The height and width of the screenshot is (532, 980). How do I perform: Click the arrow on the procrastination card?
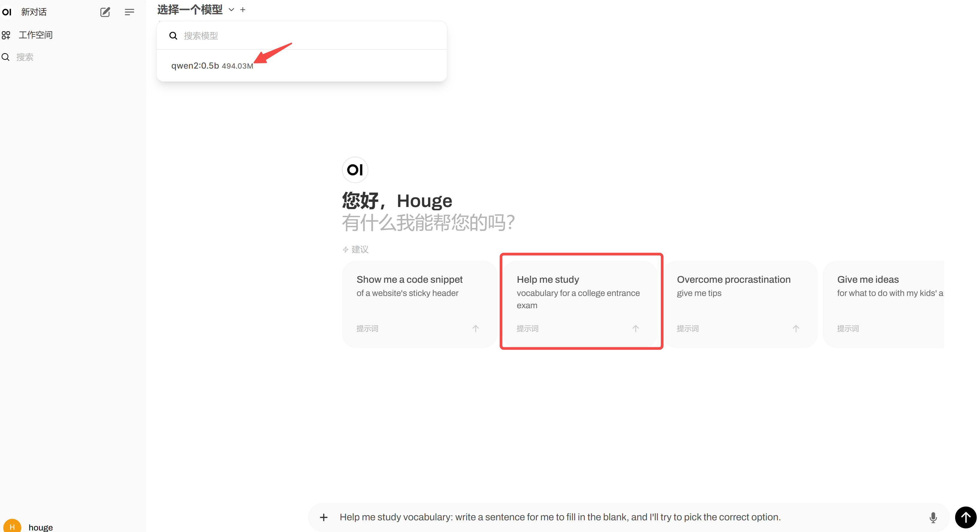pos(796,329)
